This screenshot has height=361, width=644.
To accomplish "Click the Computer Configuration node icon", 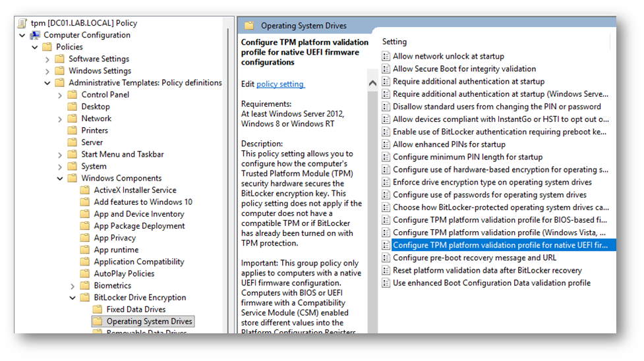I will [35, 35].
